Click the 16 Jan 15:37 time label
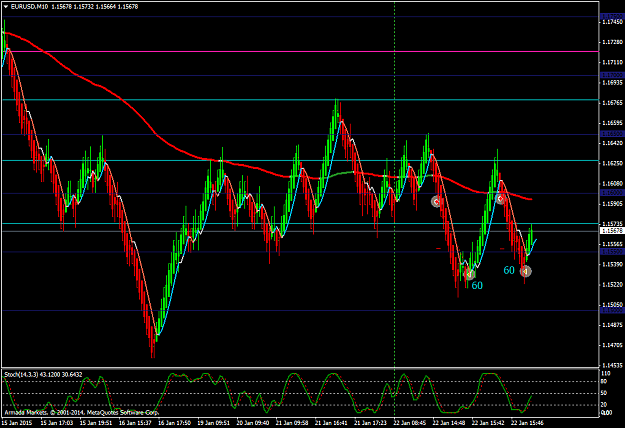The height and width of the screenshot is (428, 625). coord(136,422)
